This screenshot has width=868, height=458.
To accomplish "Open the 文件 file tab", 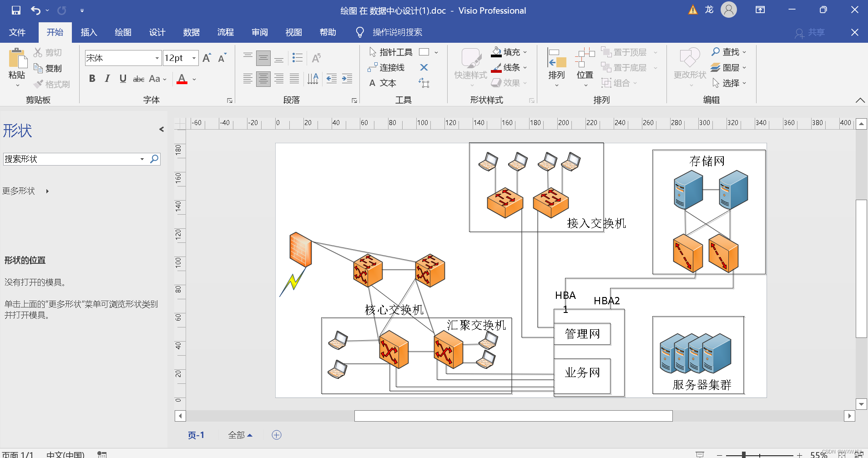I will (17, 32).
